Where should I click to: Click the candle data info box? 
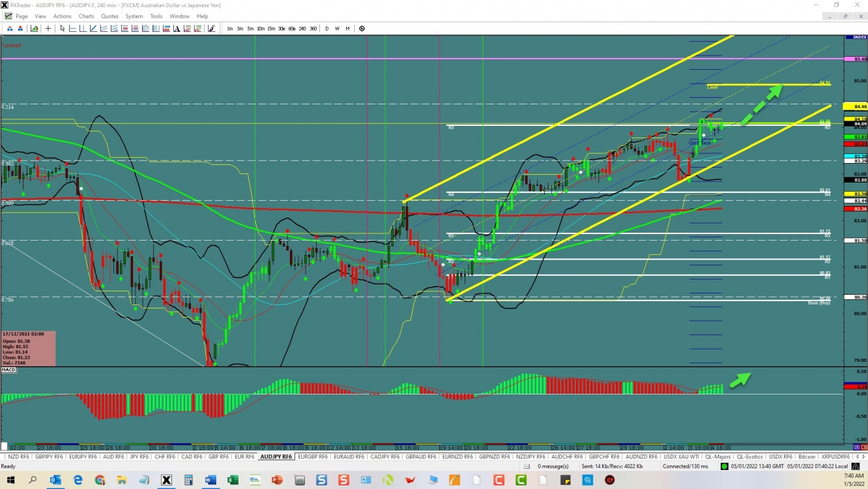coord(28,348)
